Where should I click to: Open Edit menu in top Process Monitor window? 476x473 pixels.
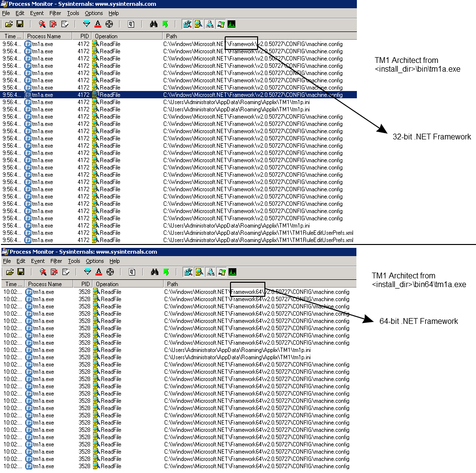pyautogui.click(x=20, y=13)
